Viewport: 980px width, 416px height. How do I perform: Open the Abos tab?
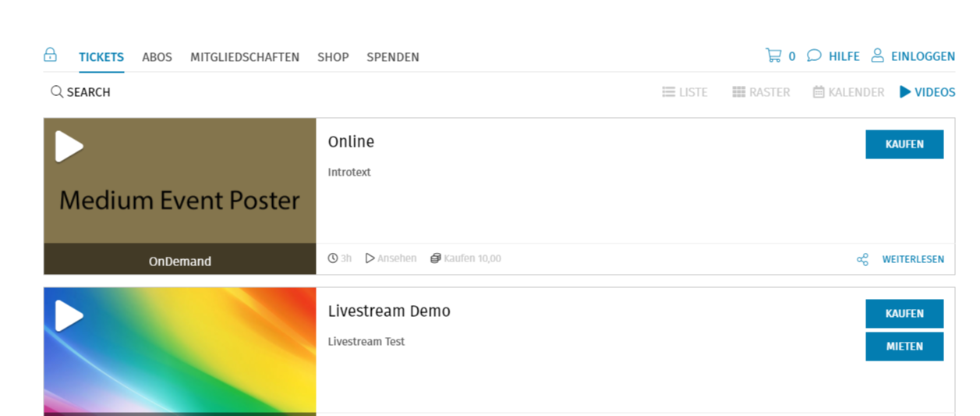click(x=157, y=57)
